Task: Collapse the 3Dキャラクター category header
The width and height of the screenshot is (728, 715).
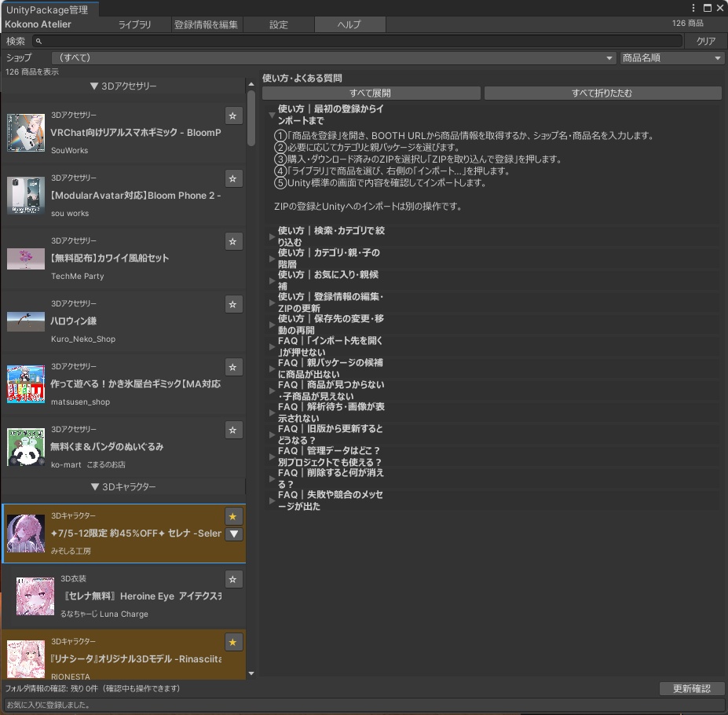Action: click(123, 486)
